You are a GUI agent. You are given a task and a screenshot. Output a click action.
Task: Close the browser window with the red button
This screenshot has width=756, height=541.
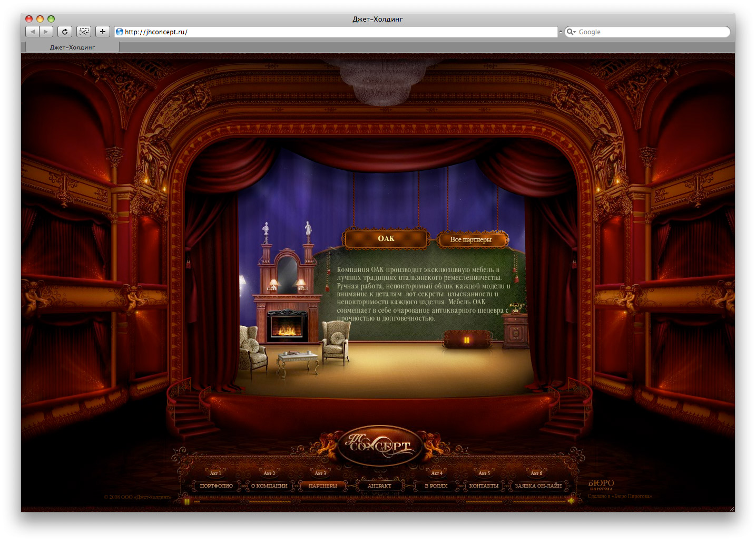point(29,19)
